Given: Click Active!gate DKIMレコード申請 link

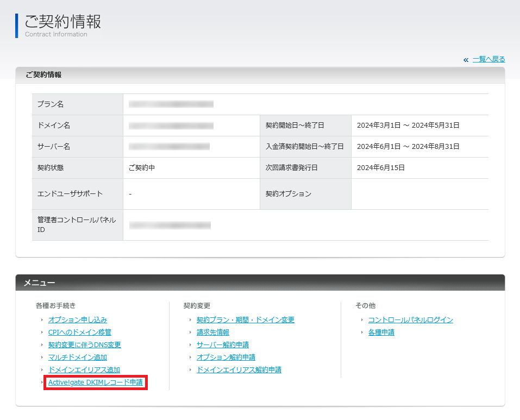Looking at the screenshot, I should (x=96, y=383).
